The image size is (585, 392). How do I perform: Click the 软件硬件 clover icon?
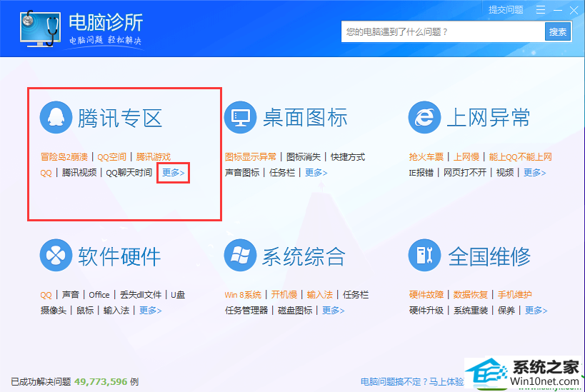click(56, 256)
